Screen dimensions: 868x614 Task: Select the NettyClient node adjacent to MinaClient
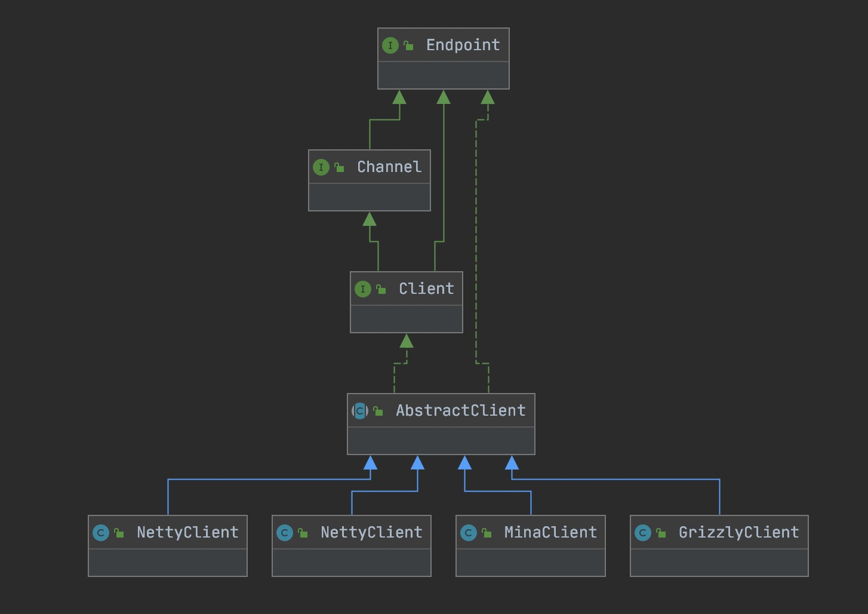pyautogui.click(x=371, y=533)
